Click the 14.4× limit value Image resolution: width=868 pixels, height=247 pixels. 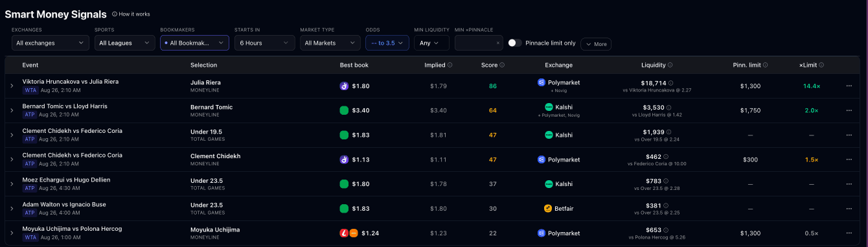click(812, 86)
